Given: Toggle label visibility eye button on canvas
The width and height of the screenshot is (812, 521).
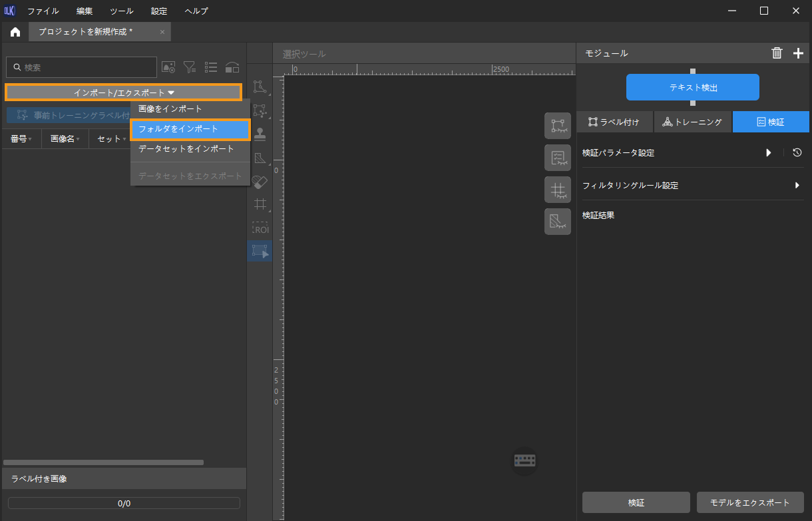Looking at the screenshot, I should click(558, 126).
